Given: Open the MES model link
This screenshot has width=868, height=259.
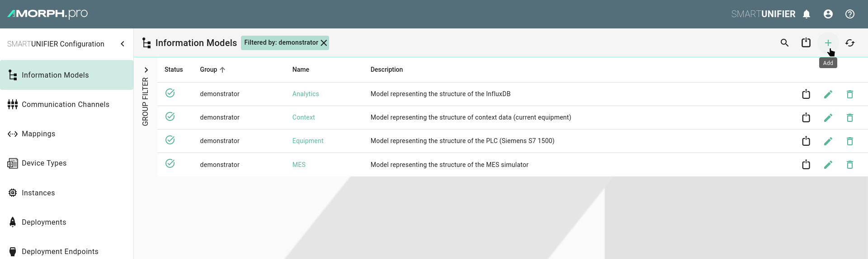Looking at the screenshot, I should 299,165.
